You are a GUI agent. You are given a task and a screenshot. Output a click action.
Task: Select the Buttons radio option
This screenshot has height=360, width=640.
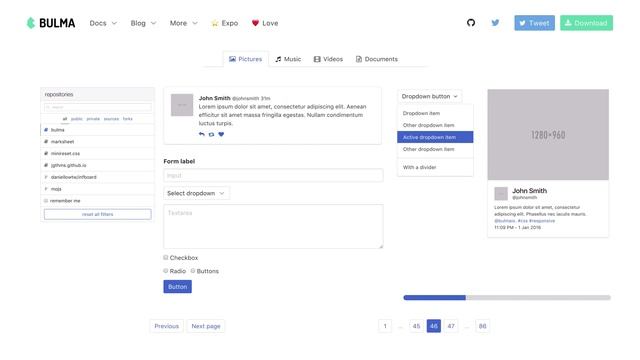tap(193, 271)
